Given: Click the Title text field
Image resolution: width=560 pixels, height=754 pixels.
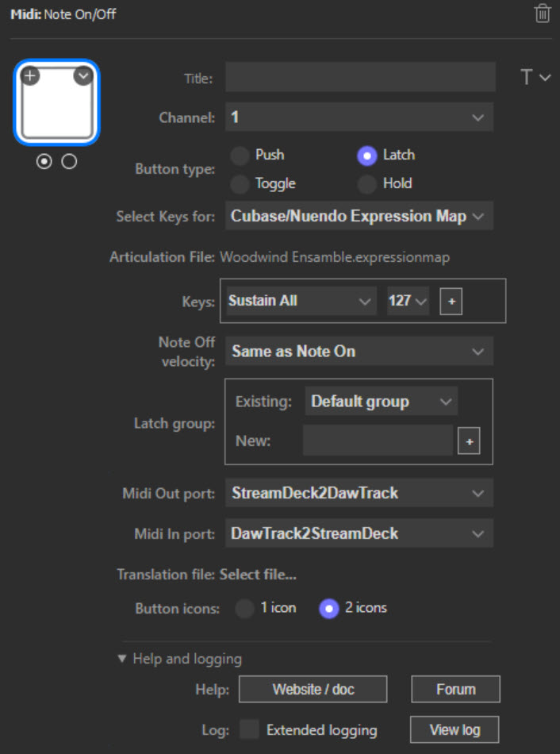Looking at the screenshot, I should pos(359,78).
